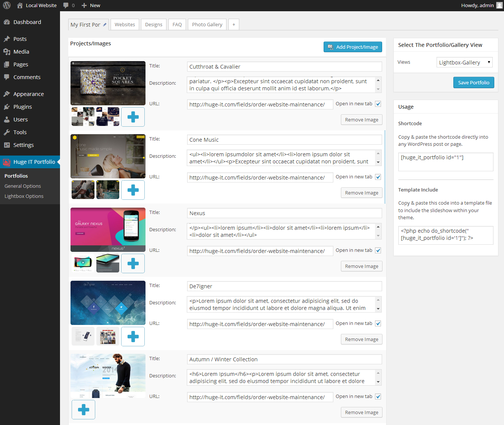Toggle Open in new tab for Cutthroat & Cavalier
This screenshot has width=504, height=425.
coord(378,104)
